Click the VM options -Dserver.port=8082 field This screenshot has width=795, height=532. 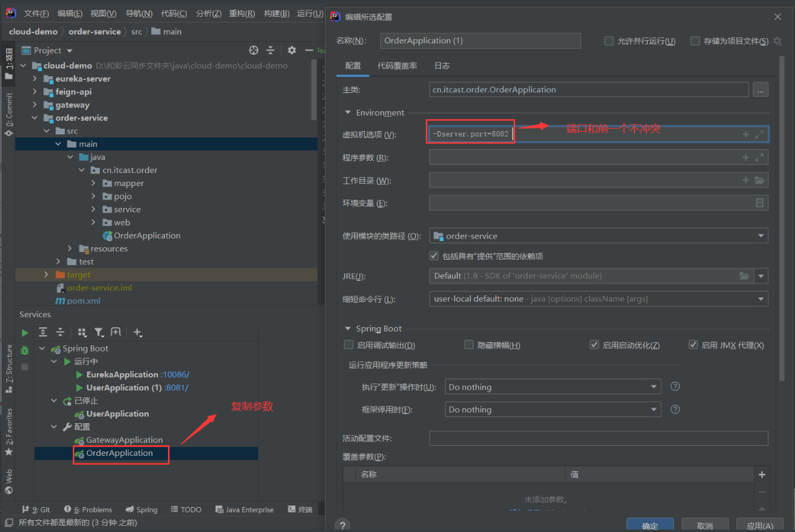[598, 134]
